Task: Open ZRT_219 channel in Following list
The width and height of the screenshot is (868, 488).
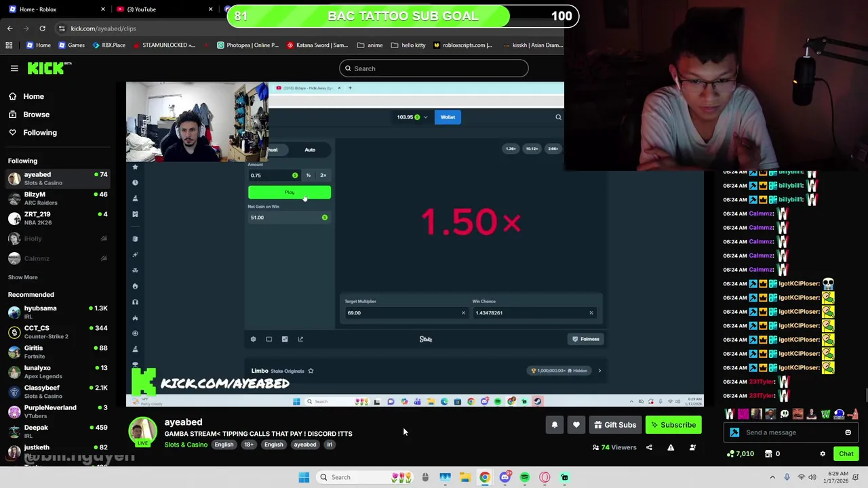Action: pos(58,218)
